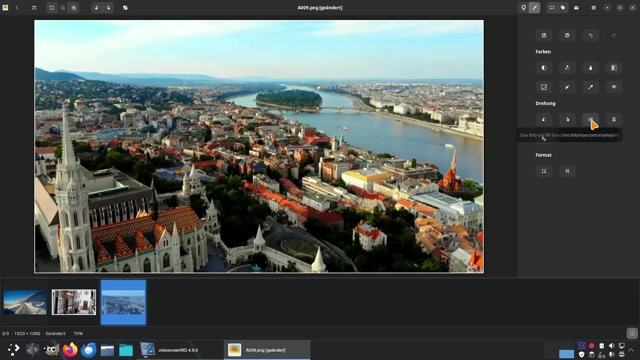
Task: Undo the last edit in the panel
Action: [x=591, y=36]
